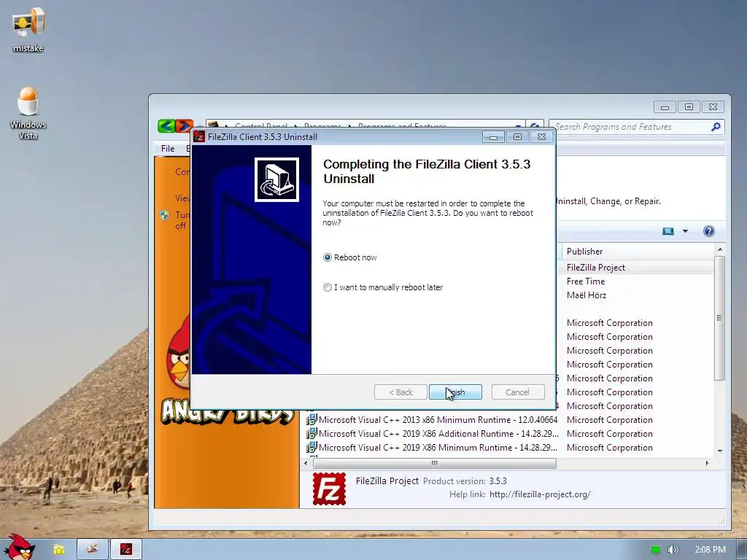
Task: Select the Control Panel taskbar button
Action: click(x=93, y=549)
